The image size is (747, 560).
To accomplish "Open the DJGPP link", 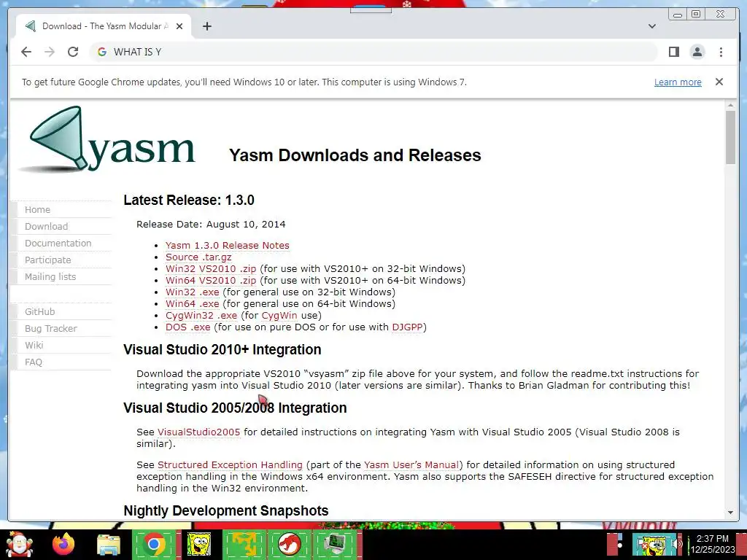I will point(407,327).
